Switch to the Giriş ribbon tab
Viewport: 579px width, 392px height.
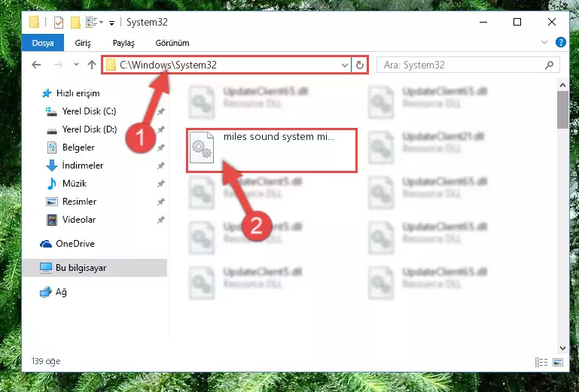(83, 43)
